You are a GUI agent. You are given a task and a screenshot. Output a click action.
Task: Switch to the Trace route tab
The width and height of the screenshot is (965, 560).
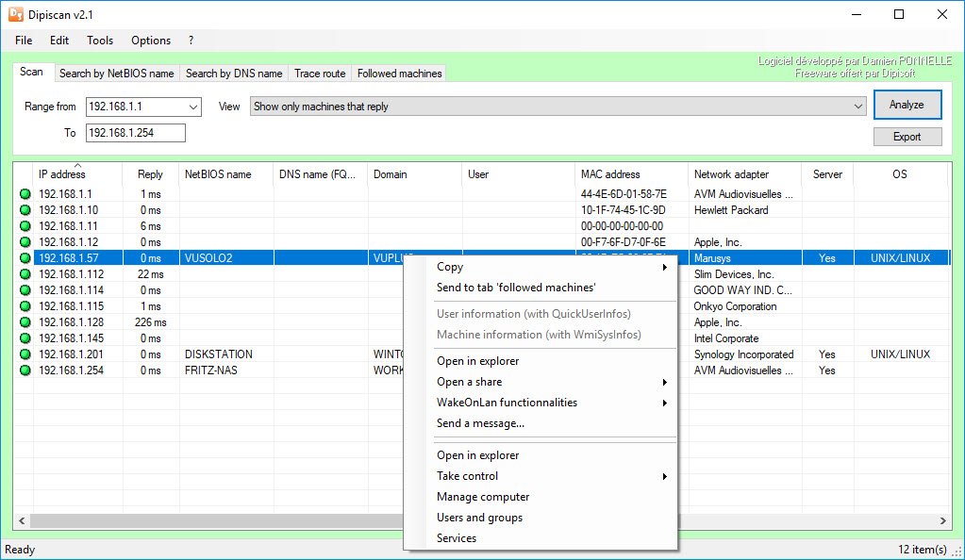pos(320,74)
